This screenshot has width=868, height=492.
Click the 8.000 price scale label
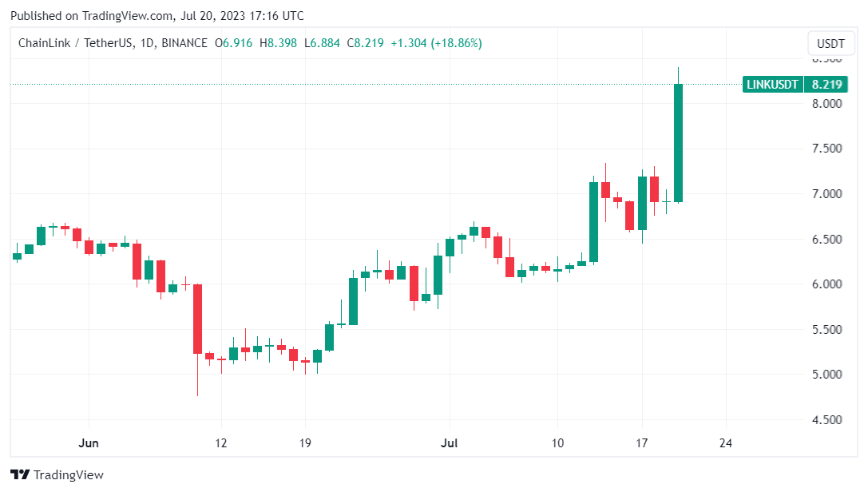pos(826,104)
